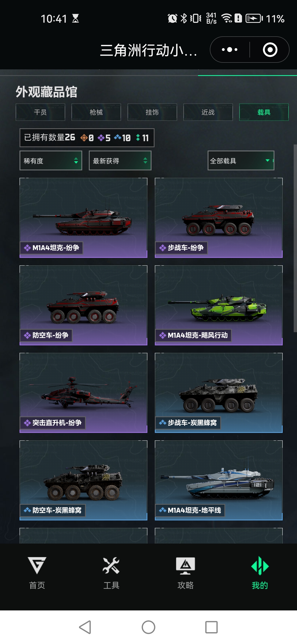Tap the Android home circle icon
This screenshot has height=644, width=297.
[x=148, y=627]
